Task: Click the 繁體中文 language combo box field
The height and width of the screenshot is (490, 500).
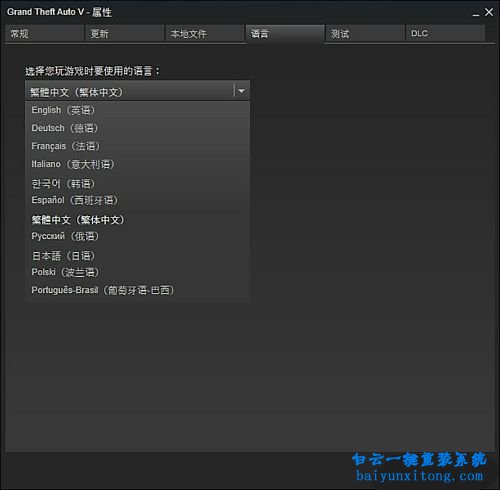Action: [137, 91]
